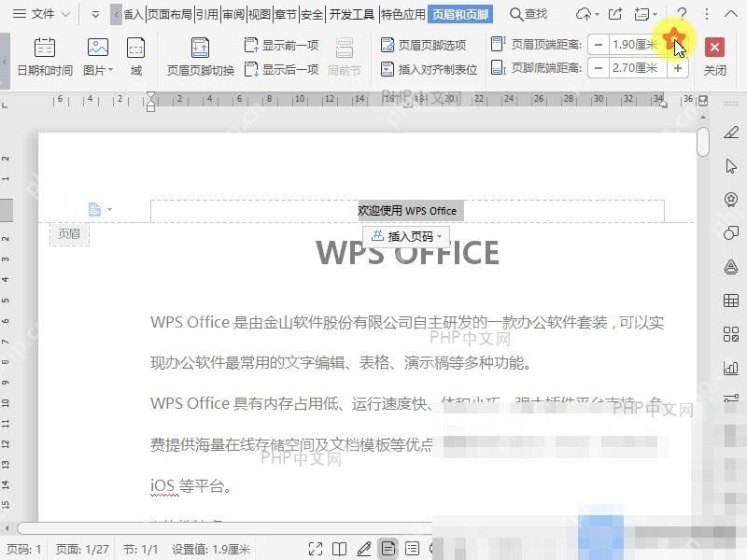747x560 pixels.
Task: Switch to 开发工具 tab
Action: pyautogui.click(x=352, y=15)
